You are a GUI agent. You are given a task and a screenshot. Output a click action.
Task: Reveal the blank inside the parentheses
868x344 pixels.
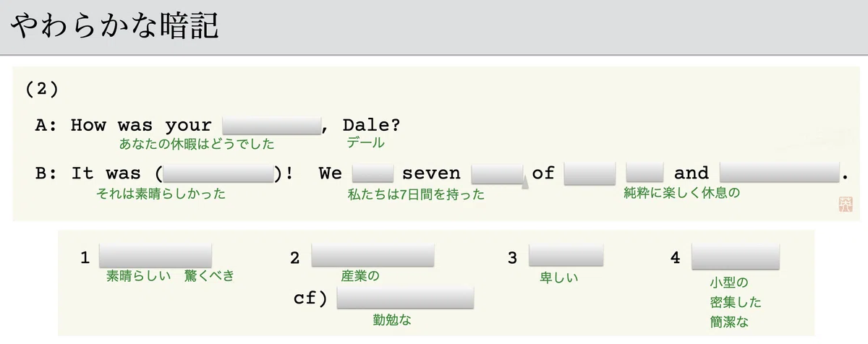coord(219,173)
